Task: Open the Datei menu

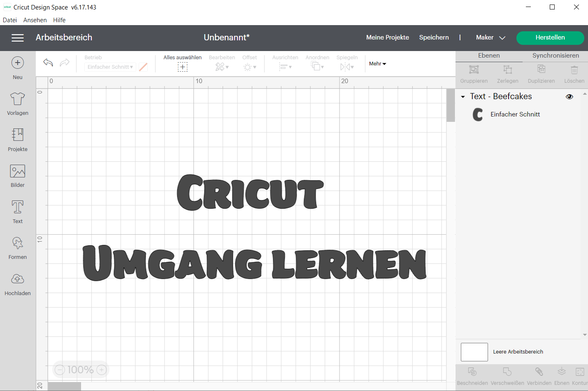Action: point(10,20)
